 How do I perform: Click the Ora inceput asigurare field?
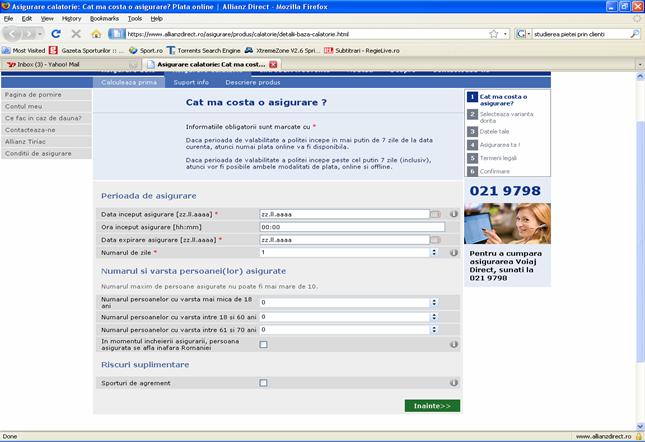[352, 227]
